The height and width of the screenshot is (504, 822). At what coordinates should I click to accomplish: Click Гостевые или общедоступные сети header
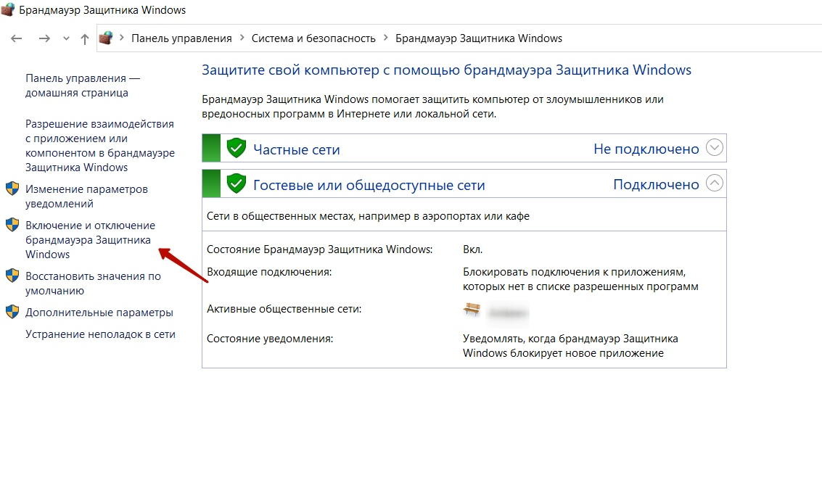[369, 186]
